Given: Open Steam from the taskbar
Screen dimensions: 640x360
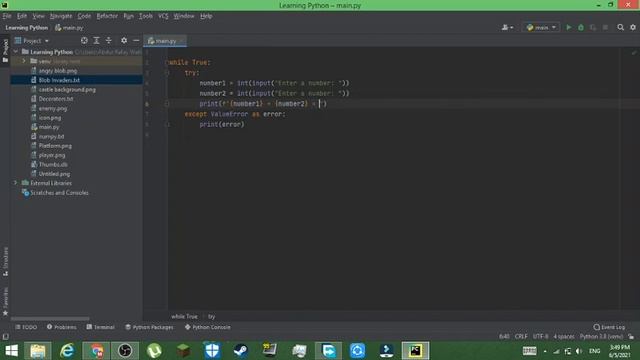Looking at the screenshot, I should coord(241,351).
